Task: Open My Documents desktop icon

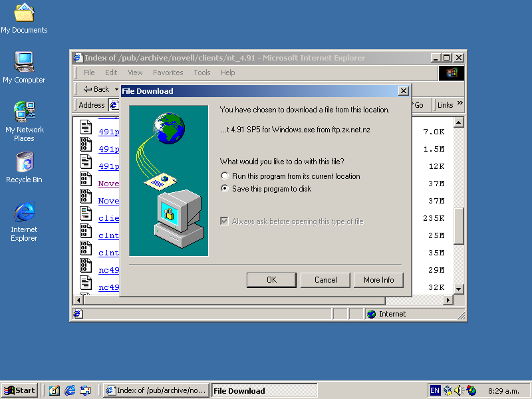Action: [x=24, y=19]
